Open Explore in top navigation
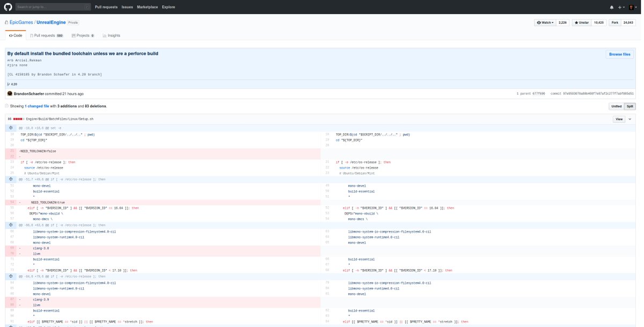 [169, 7]
